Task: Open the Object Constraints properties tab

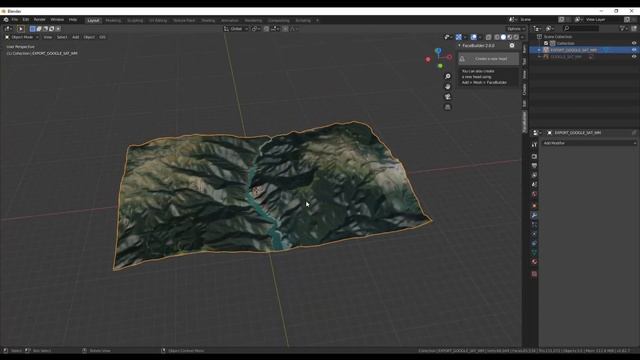Action: coord(534,243)
